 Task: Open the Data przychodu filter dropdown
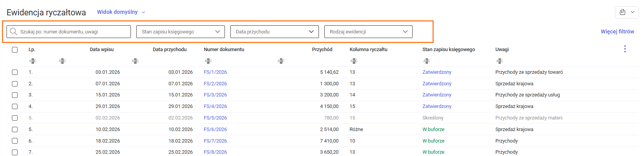coord(274,32)
